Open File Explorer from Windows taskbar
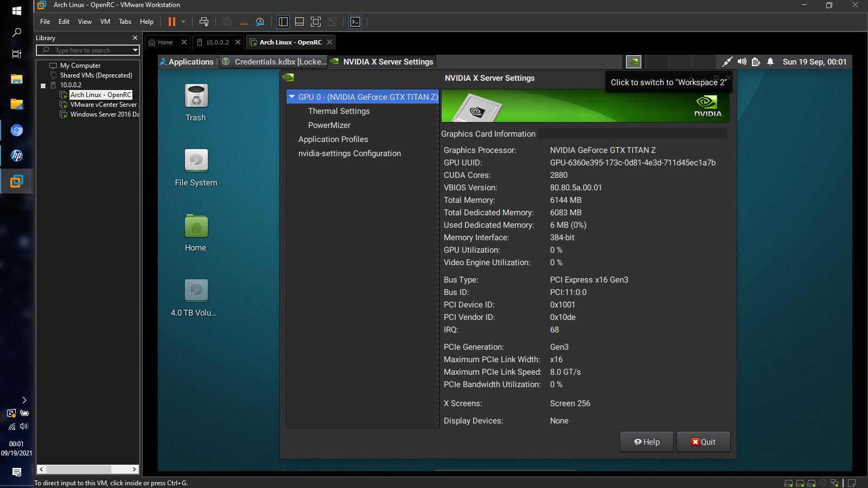This screenshot has height=488, width=868. point(17,79)
